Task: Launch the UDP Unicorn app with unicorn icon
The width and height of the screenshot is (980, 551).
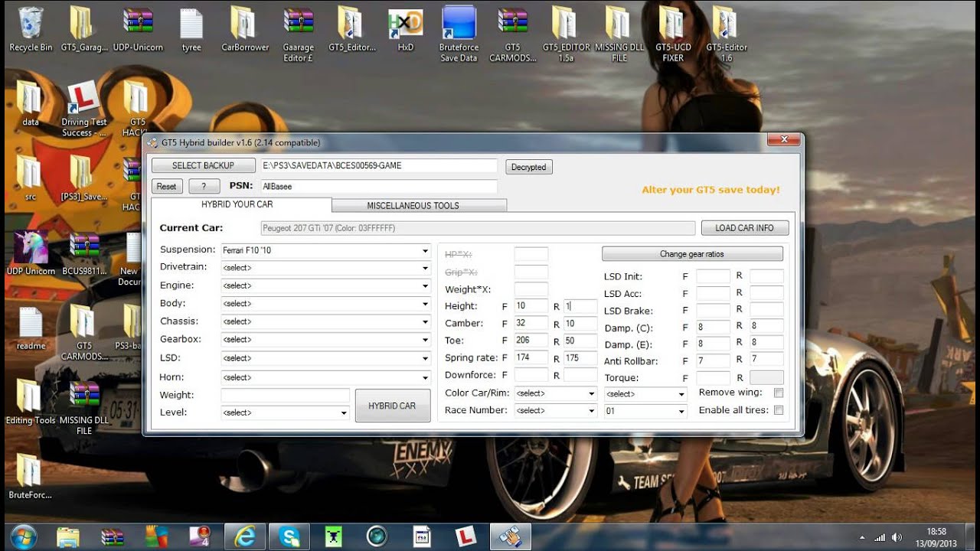Action: pyautogui.click(x=31, y=253)
